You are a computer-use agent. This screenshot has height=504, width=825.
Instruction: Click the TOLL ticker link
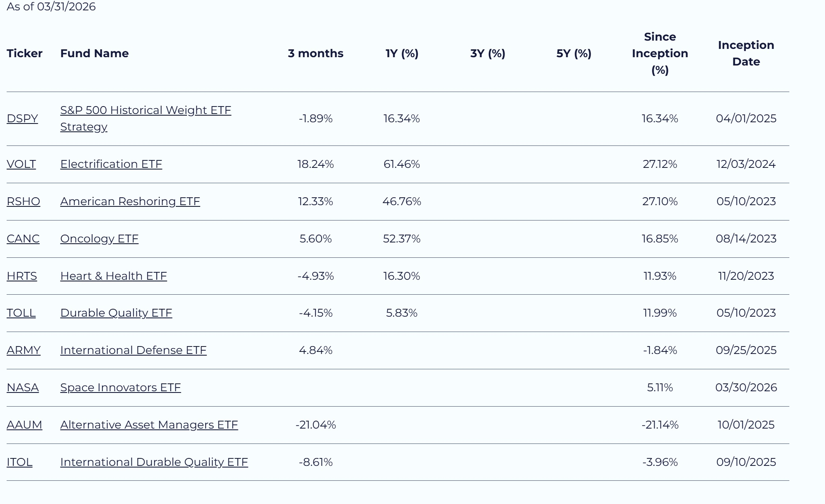point(21,313)
